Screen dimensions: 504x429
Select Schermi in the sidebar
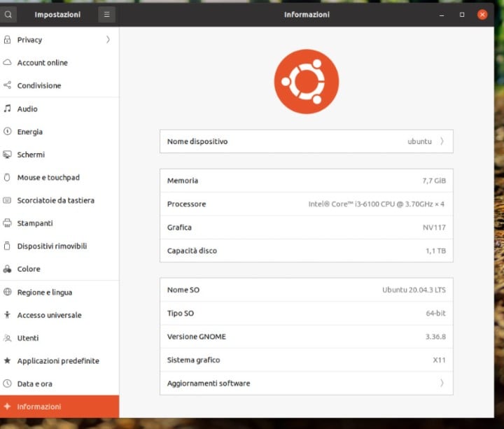[x=59, y=155]
